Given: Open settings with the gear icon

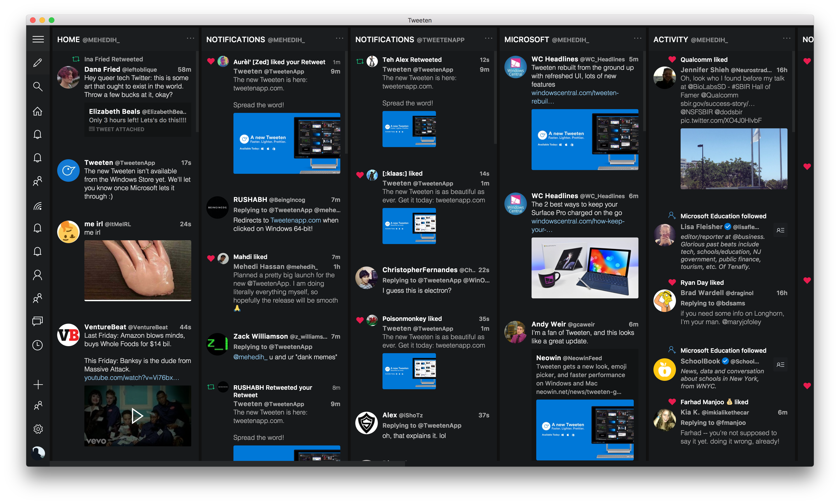Looking at the screenshot, I should (38, 429).
